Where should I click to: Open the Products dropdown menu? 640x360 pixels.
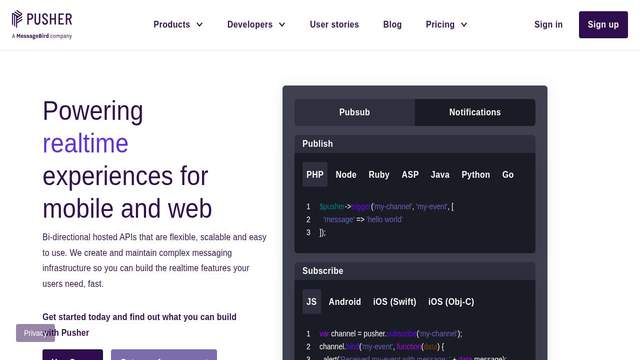(x=178, y=24)
